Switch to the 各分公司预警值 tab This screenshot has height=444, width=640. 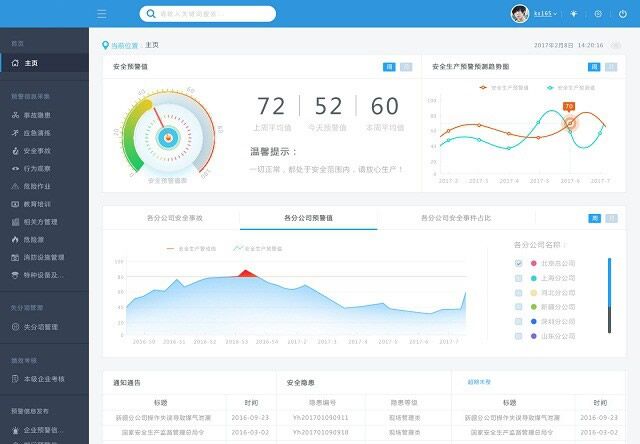(x=309, y=218)
